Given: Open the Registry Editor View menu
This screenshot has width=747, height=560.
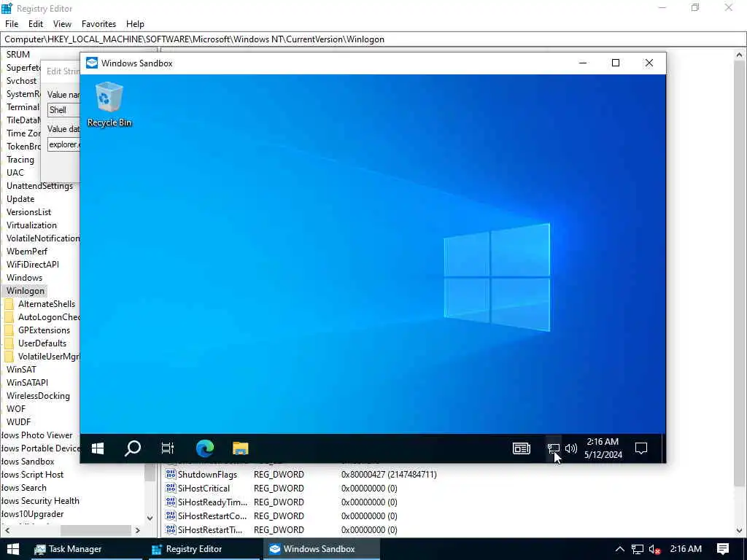Looking at the screenshot, I should (62, 24).
